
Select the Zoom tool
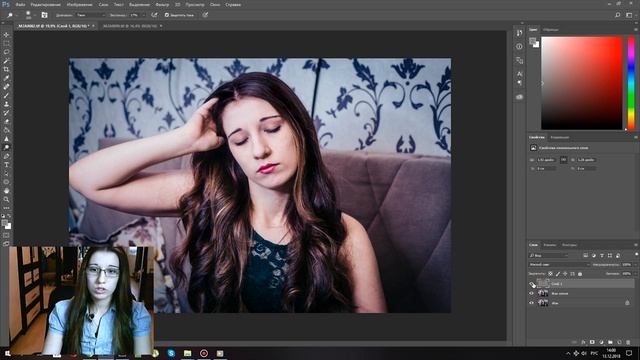click(x=6, y=200)
